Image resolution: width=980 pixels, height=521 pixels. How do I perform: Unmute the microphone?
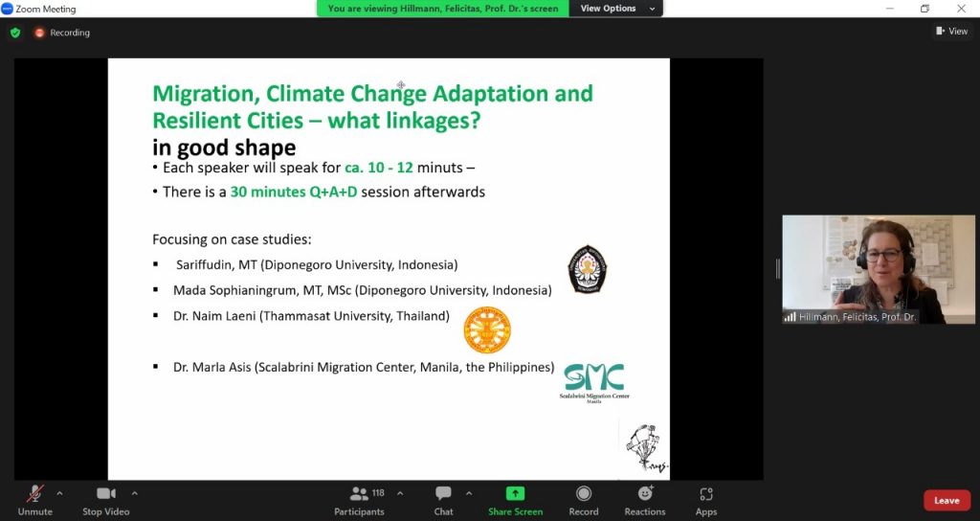point(34,500)
